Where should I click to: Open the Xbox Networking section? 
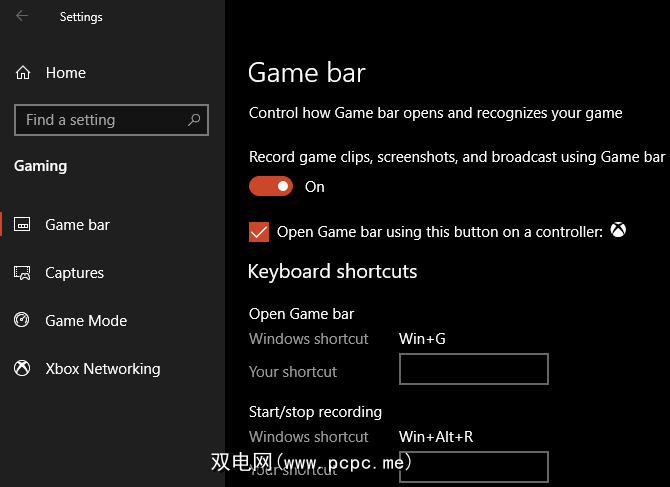[103, 369]
